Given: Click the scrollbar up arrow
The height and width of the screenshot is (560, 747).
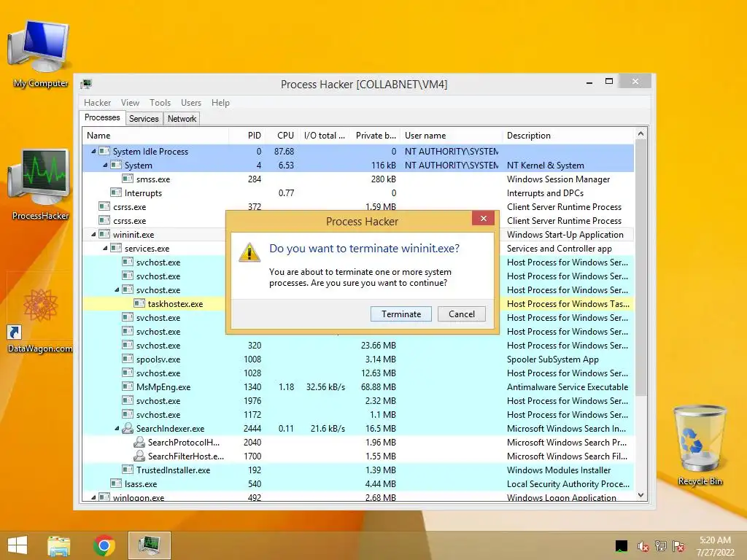Looking at the screenshot, I should [640, 134].
